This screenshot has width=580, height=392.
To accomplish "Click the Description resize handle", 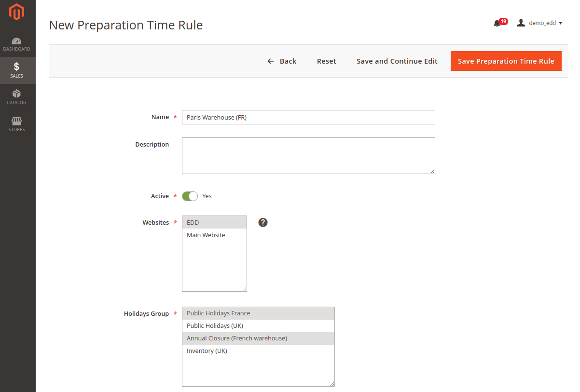I will (432, 171).
